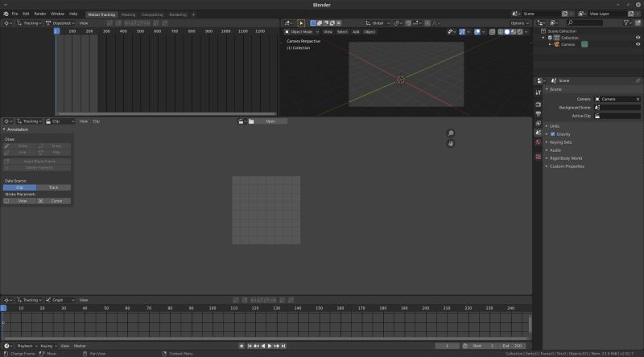Clear the scene Camera field with X
Viewport: 644px width, 357px height.
coord(638,99)
